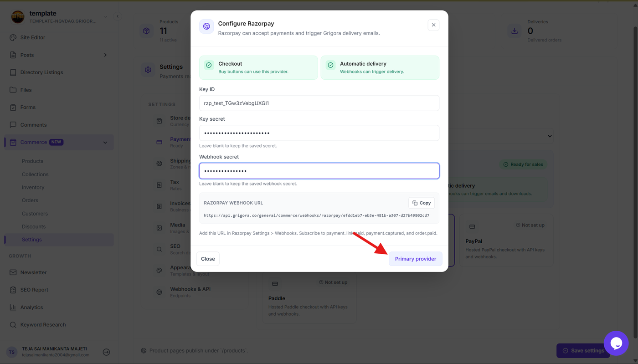Expand the Posts submenu chevron
This screenshot has height=364, width=638.
coord(105,55)
